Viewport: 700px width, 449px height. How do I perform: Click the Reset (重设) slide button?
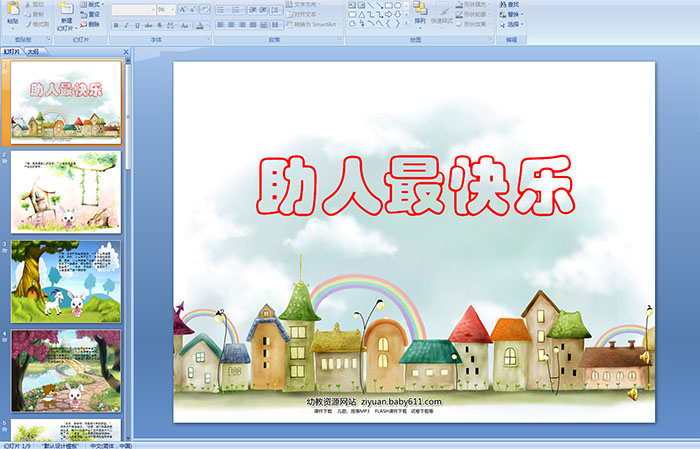coord(92,15)
